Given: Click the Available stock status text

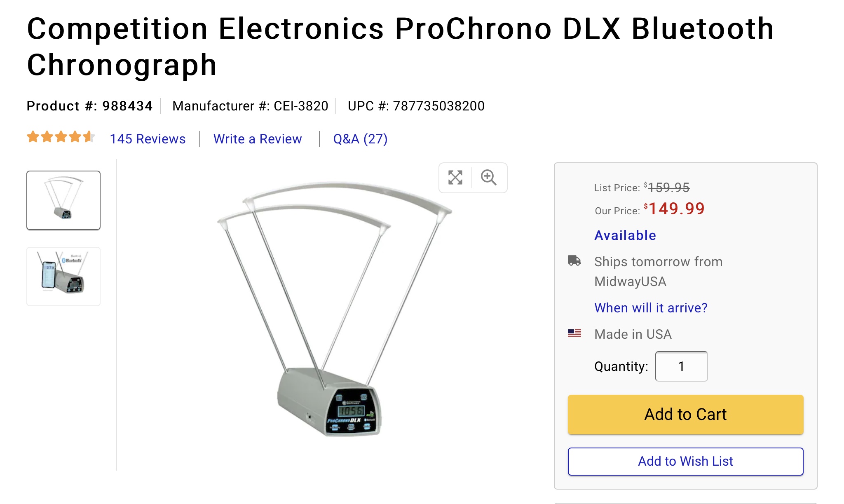Looking at the screenshot, I should 625,235.
